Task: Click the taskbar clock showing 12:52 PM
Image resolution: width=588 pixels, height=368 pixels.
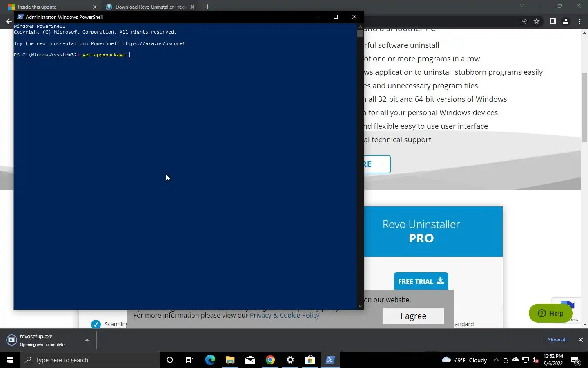Action: coord(553,360)
